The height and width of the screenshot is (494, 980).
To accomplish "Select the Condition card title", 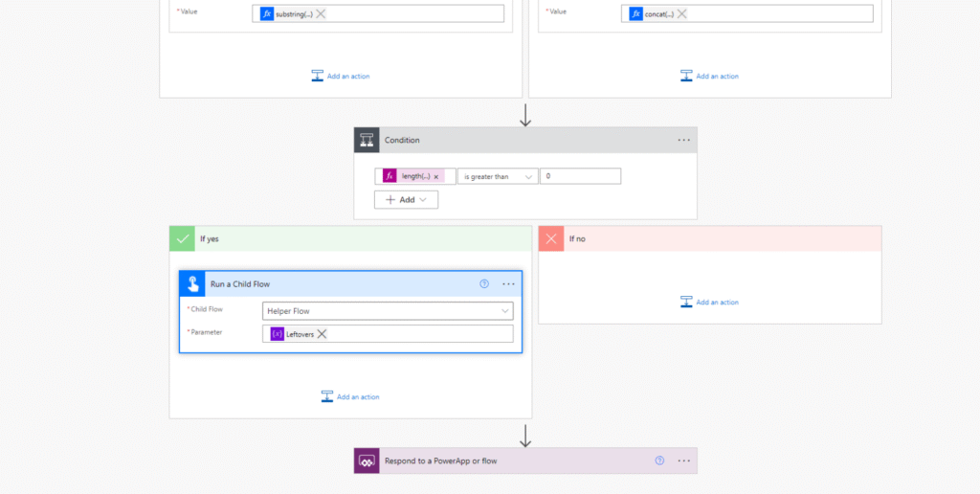I will click(402, 140).
